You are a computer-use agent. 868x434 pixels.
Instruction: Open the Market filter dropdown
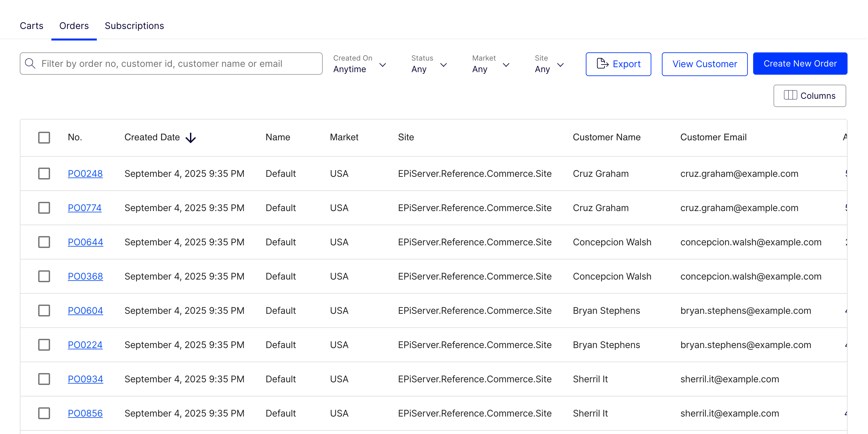490,65
